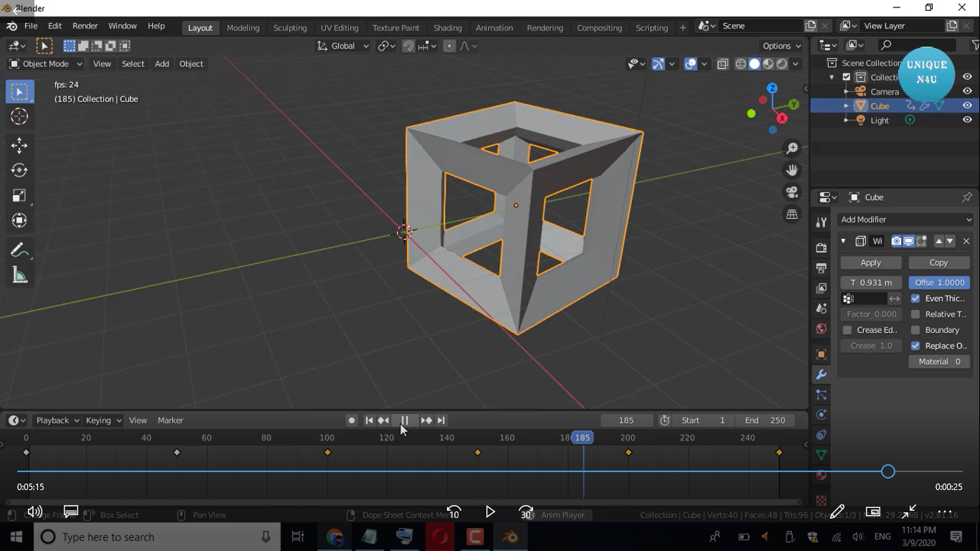This screenshot has width=980, height=551.
Task: Uncheck the Even Thickness checkbox
Action: pyautogui.click(x=915, y=298)
